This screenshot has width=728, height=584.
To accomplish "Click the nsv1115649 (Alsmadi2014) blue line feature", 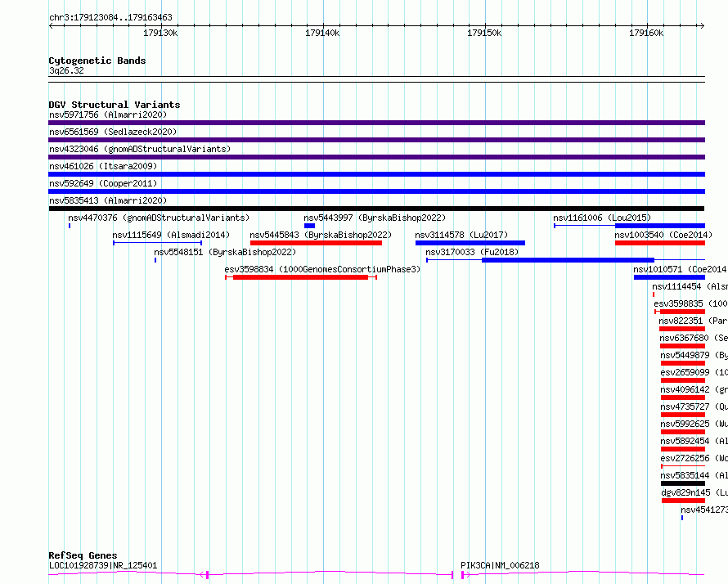I will click(157, 243).
